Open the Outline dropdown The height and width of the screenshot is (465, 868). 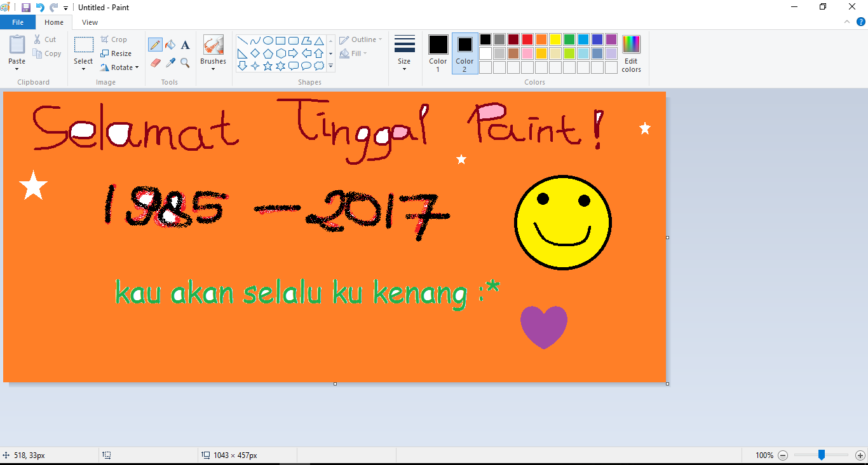[x=361, y=39]
